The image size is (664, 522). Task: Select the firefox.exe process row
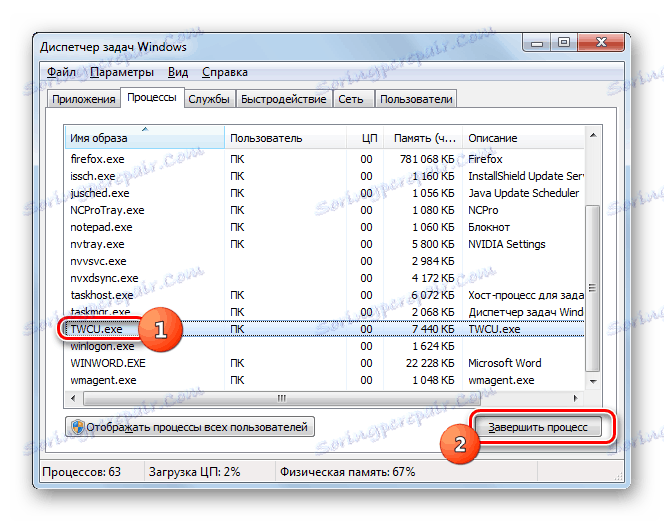(324, 159)
